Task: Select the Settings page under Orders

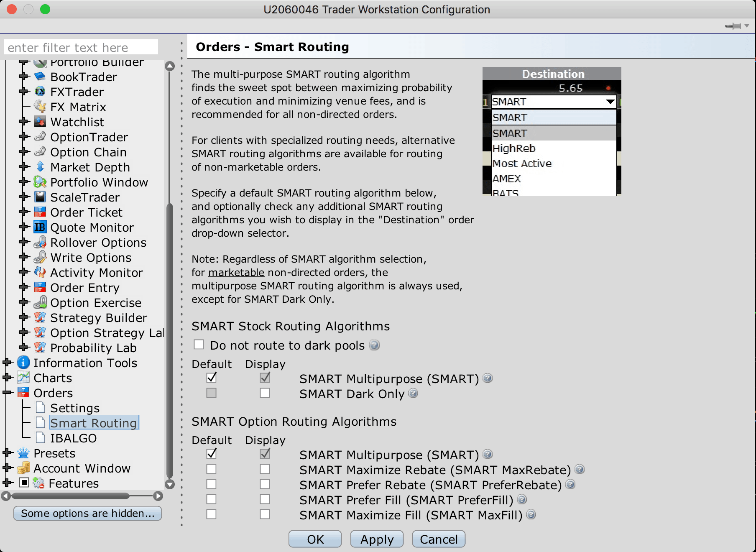Action: (x=75, y=408)
